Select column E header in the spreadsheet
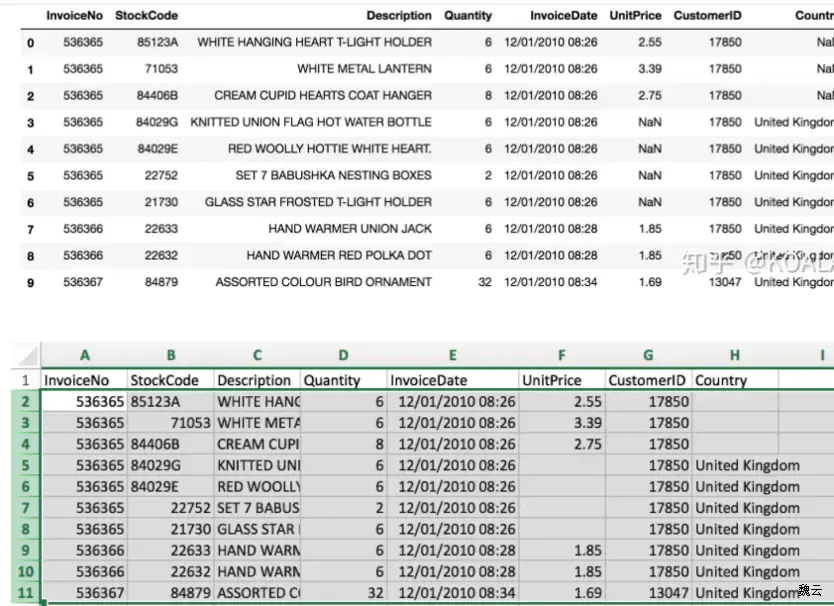Viewport: 834px width, 606px height. pos(453,355)
